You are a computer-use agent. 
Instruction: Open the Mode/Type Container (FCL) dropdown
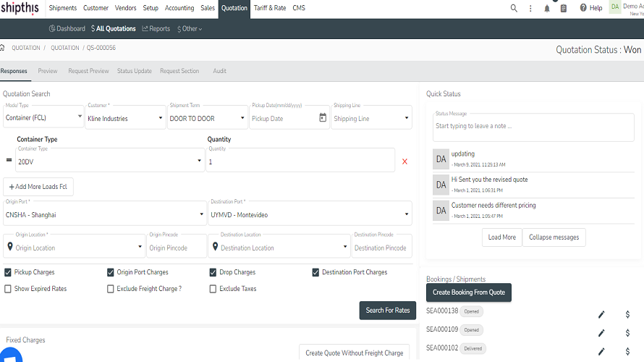pos(43,117)
